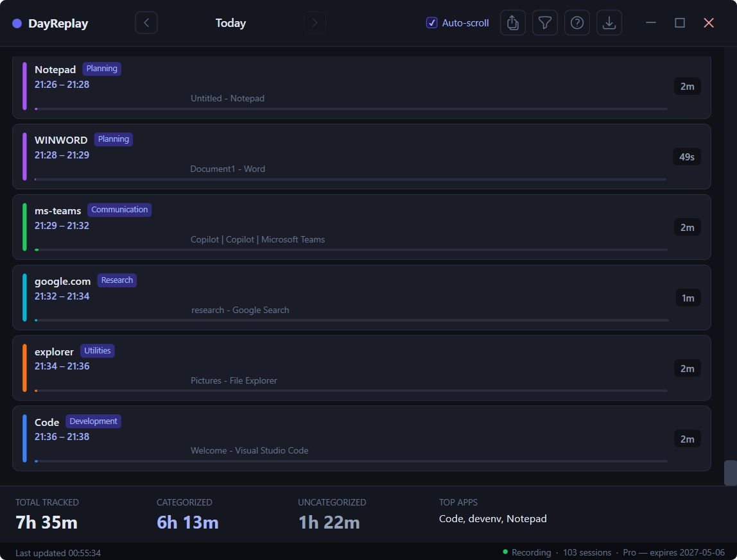Click the 49s duration badge on WINWORD
Image resolution: width=737 pixels, height=560 pixels.
point(687,157)
